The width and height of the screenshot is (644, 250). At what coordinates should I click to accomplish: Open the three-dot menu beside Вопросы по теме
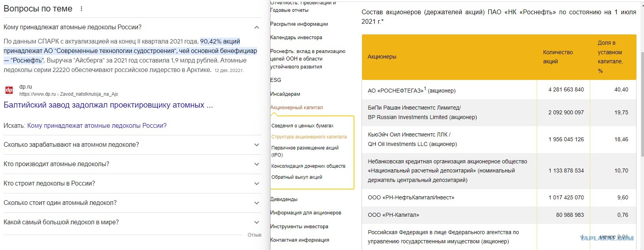click(81, 9)
